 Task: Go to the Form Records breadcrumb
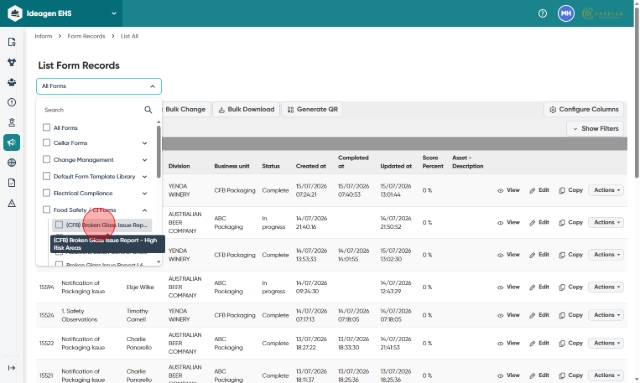[86, 36]
